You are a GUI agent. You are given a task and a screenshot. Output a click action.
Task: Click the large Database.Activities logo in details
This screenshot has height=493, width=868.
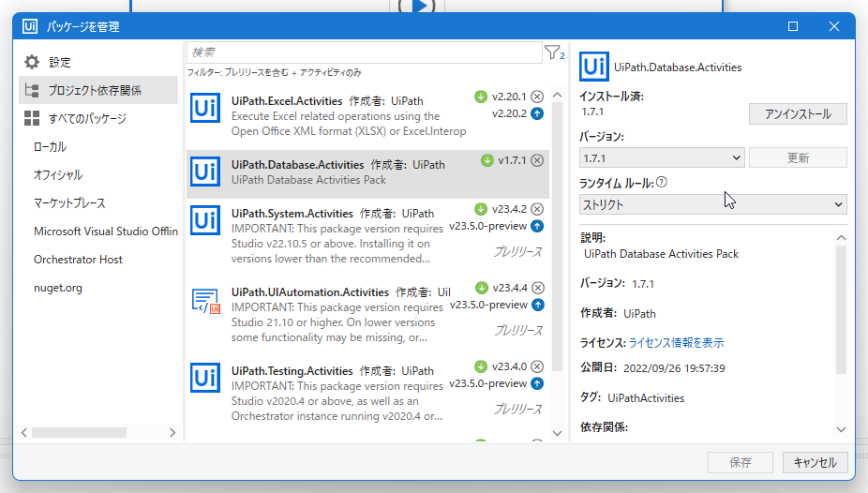[594, 67]
